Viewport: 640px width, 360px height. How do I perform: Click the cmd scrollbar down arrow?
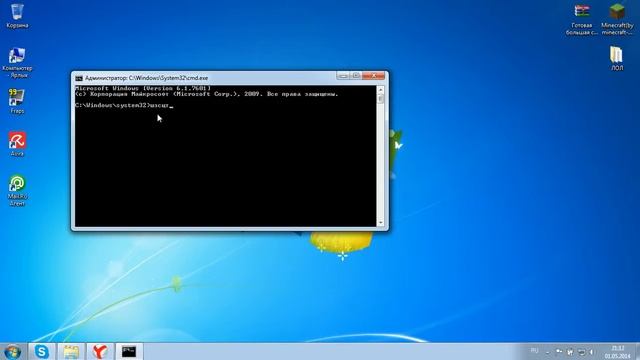[380, 223]
